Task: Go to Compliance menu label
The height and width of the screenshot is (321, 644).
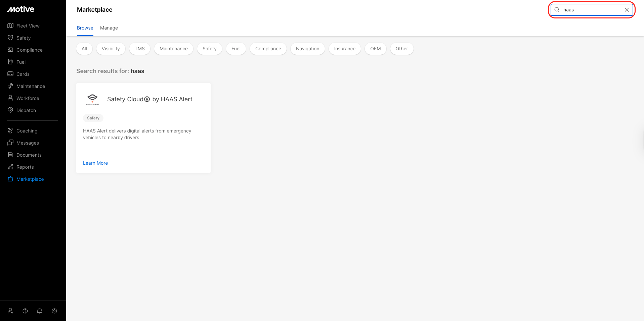Action: tap(30, 50)
